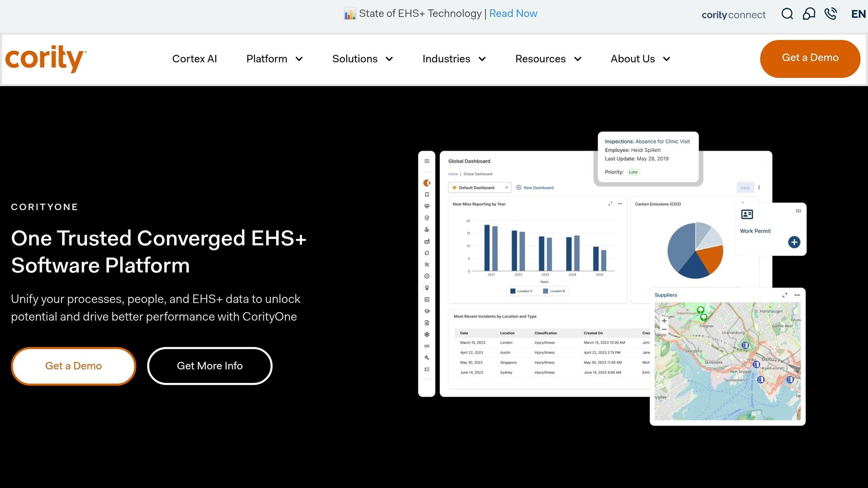Open the Default Dashboard dropdown
The width and height of the screenshot is (868, 488).
(479, 188)
